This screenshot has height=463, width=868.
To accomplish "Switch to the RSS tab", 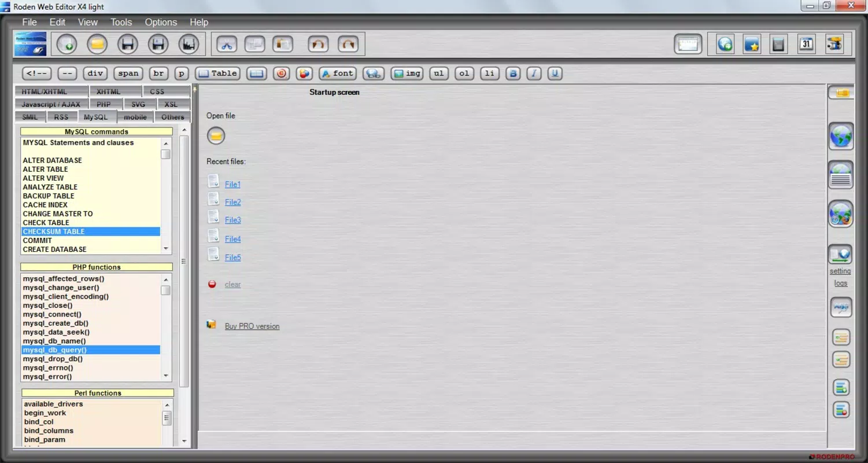I will (x=61, y=117).
